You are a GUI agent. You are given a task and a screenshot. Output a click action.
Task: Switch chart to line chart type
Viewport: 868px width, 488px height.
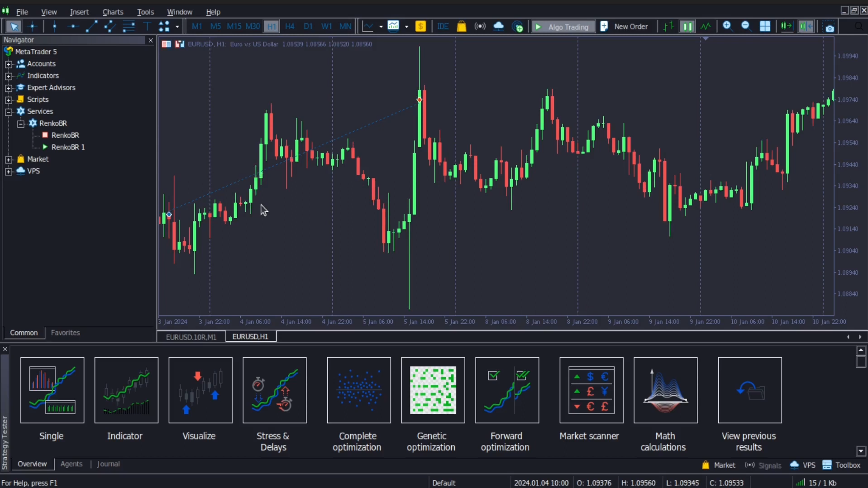click(x=706, y=26)
